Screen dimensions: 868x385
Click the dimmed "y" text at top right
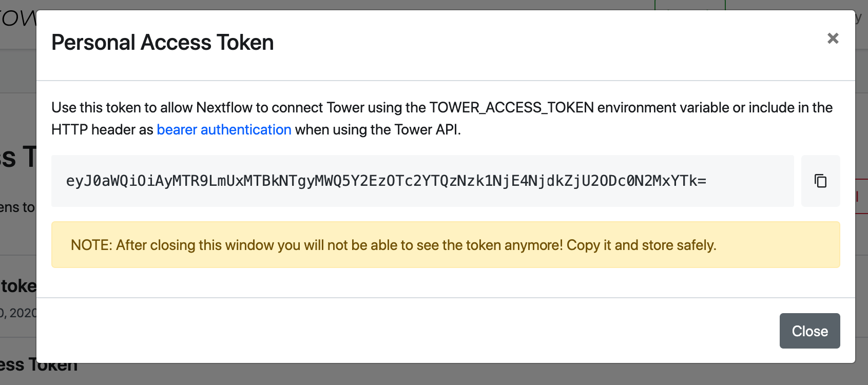[x=859, y=17]
